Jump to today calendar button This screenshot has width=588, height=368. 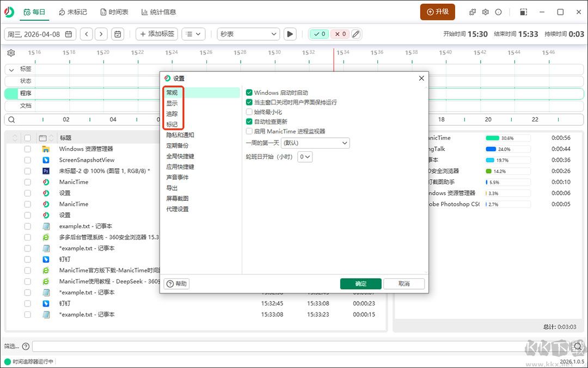[x=118, y=34]
